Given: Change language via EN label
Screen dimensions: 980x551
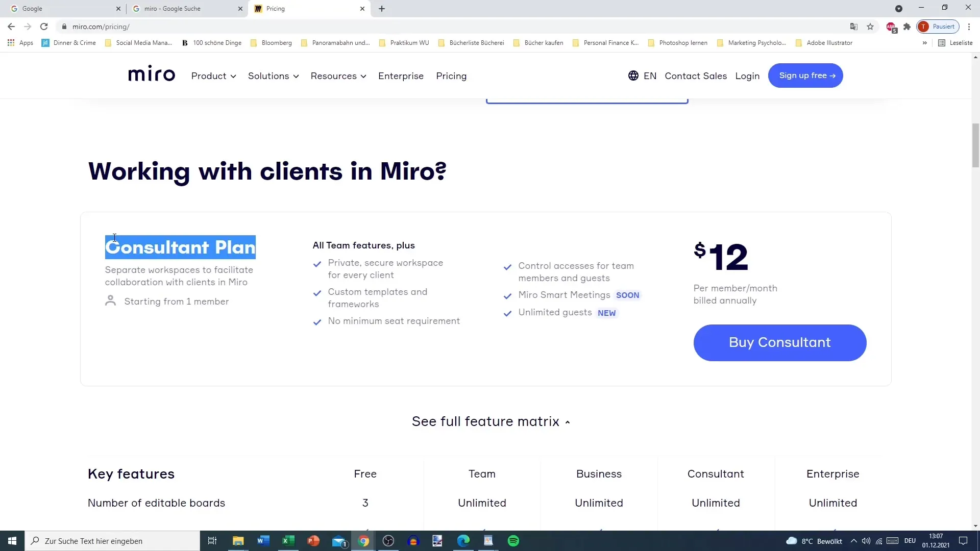Looking at the screenshot, I should coord(650,76).
